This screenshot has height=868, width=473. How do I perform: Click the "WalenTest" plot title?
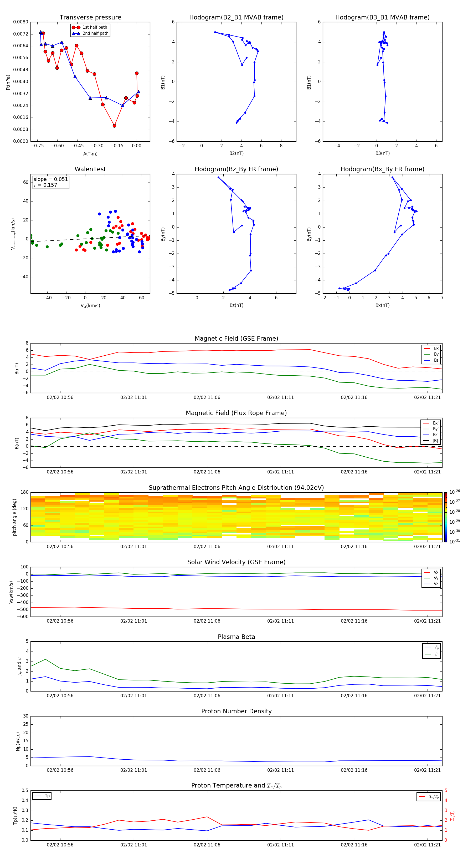click(x=90, y=169)
